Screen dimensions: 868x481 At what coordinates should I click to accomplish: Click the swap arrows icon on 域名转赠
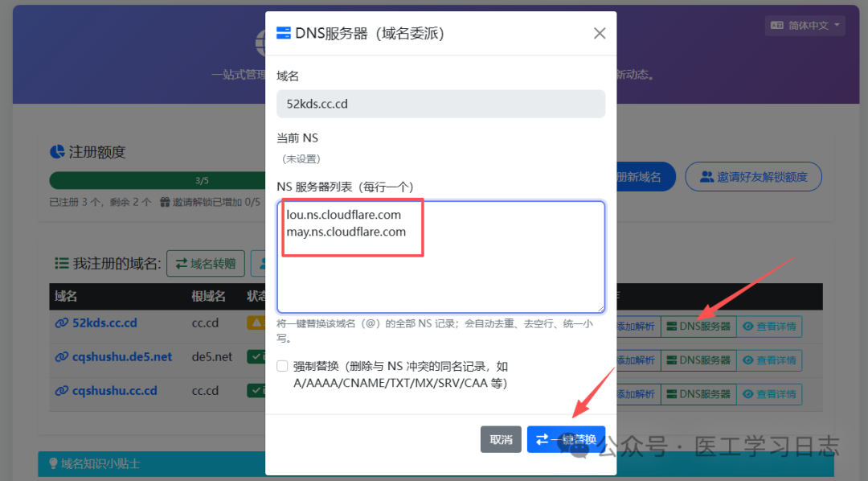pyautogui.click(x=183, y=263)
